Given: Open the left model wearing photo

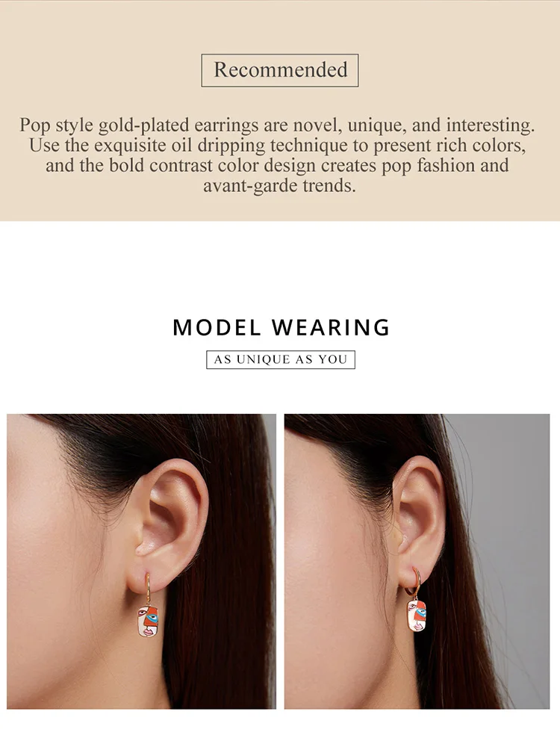Looking at the screenshot, I should pyautogui.click(x=141, y=561).
